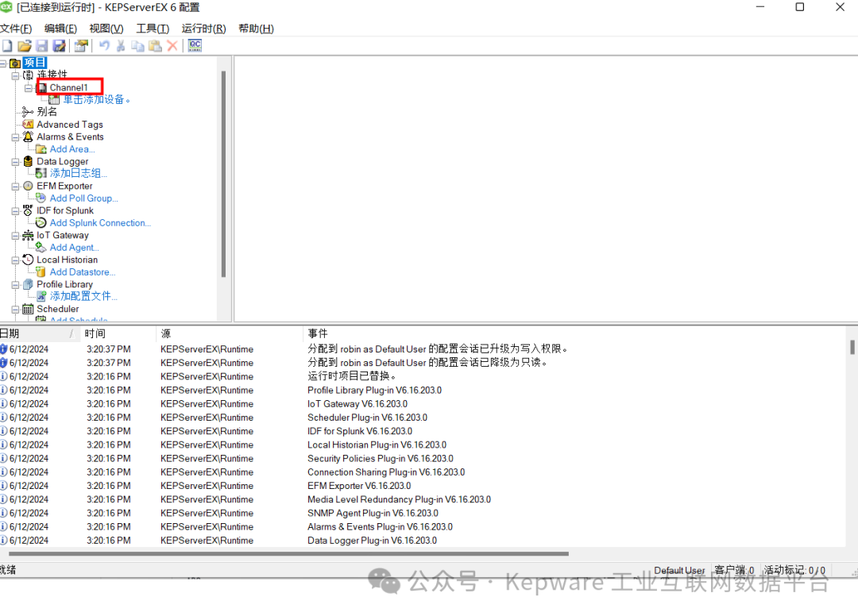Collapse the Local Historian tree node
Screen dimensions: 858x616
coord(15,260)
